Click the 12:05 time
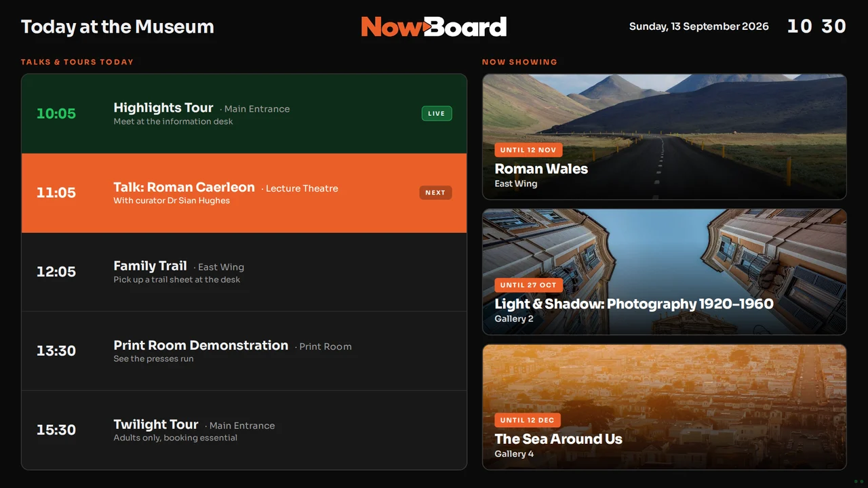 [56, 272]
